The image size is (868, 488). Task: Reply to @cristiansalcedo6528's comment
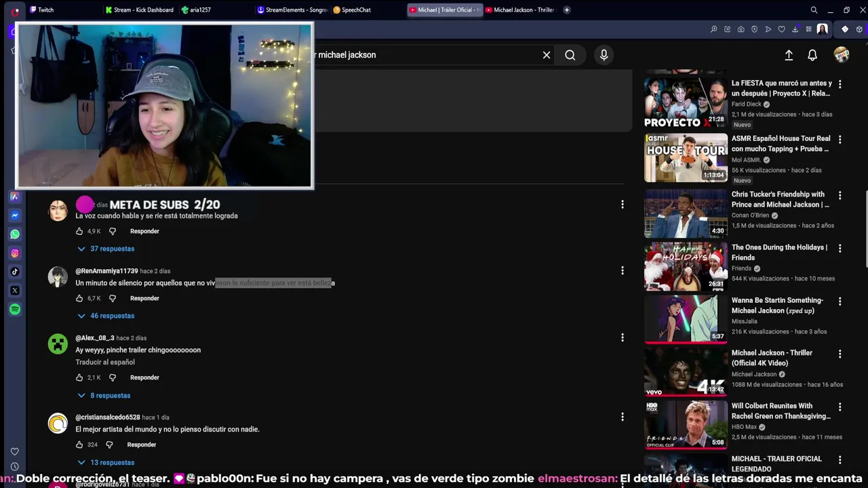tap(142, 445)
